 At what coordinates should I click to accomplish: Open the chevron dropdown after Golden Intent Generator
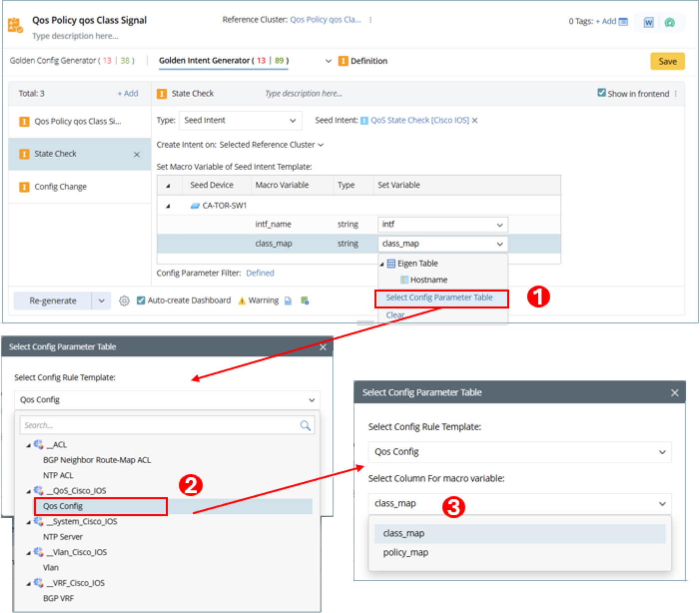pyautogui.click(x=328, y=61)
